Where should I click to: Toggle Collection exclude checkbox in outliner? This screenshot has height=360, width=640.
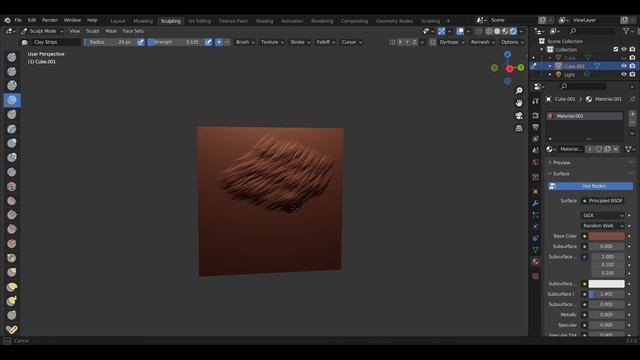point(616,49)
